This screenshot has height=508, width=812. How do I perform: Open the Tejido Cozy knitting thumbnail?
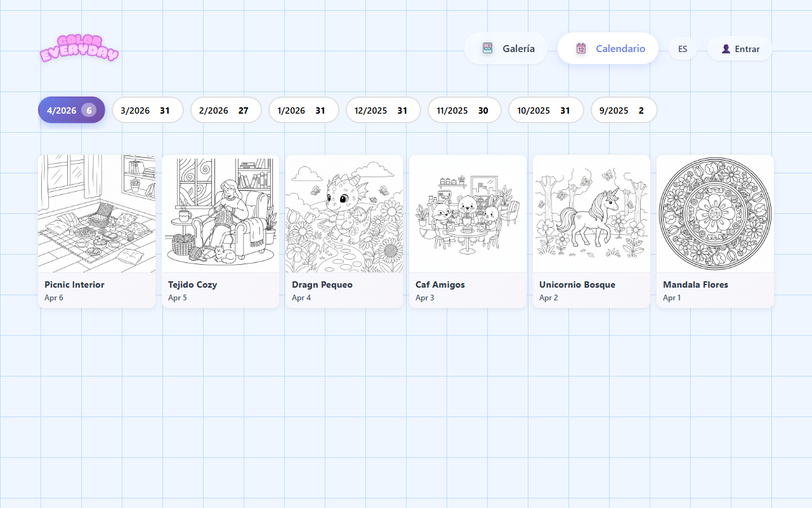(220, 214)
